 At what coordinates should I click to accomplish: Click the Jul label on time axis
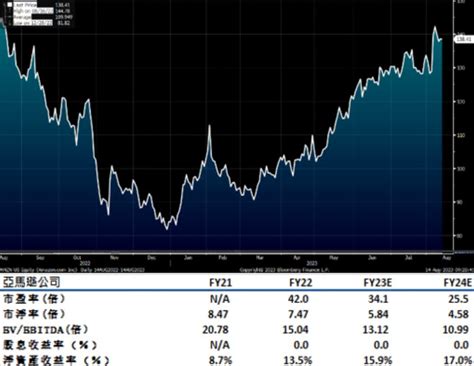click(x=408, y=258)
